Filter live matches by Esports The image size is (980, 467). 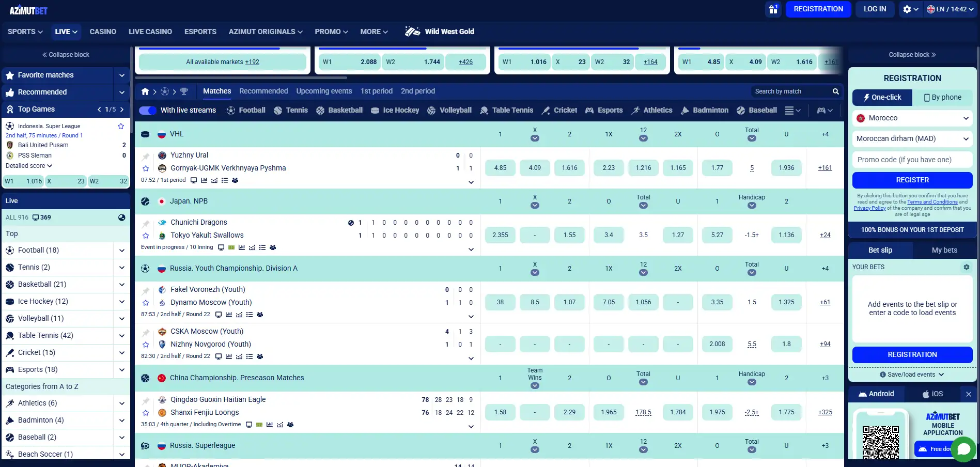click(604, 110)
